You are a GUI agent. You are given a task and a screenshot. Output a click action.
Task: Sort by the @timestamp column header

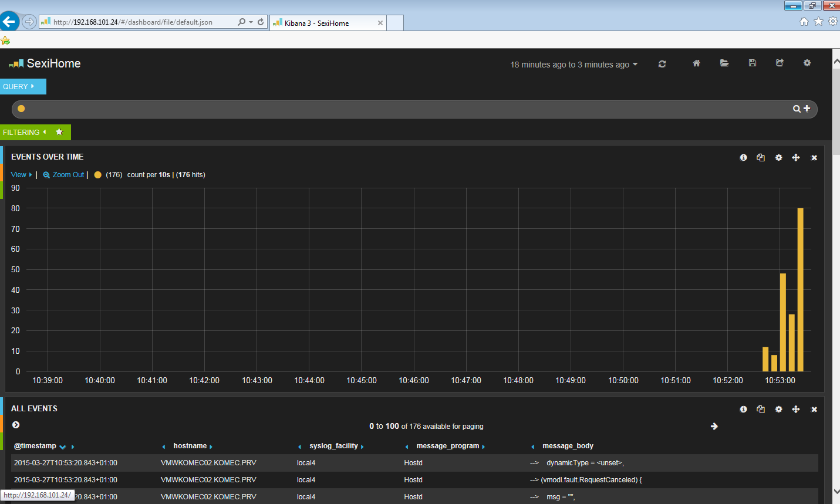[x=35, y=446]
